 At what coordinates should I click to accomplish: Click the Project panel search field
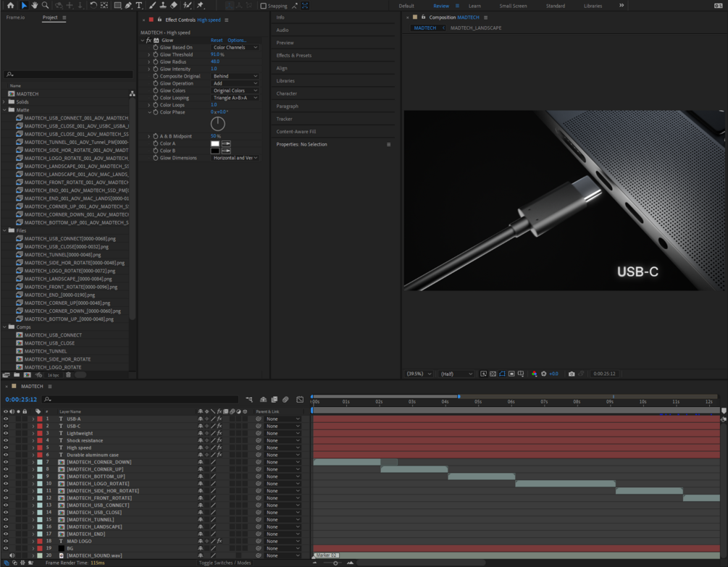69,75
